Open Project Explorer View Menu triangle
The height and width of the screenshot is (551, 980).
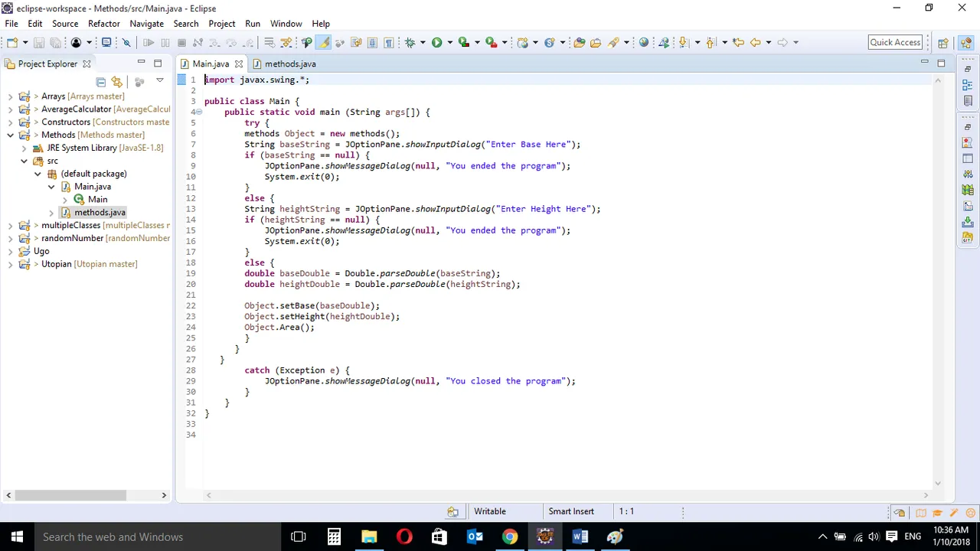[160, 80]
